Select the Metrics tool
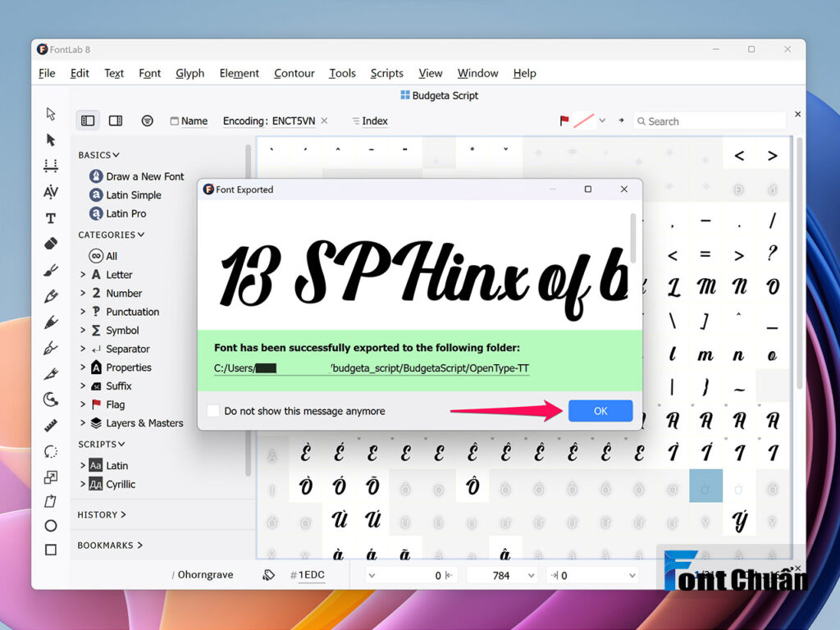The width and height of the screenshot is (840, 630). [51, 166]
